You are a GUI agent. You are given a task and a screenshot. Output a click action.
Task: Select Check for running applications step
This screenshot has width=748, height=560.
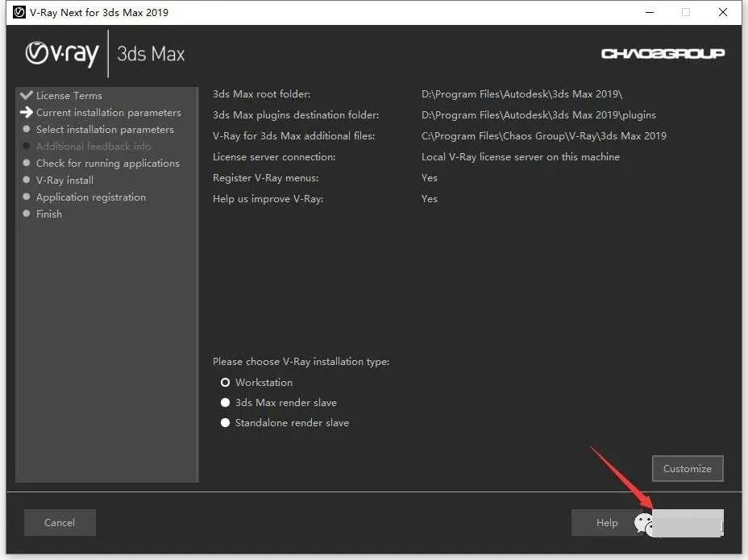(x=108, y=163)
